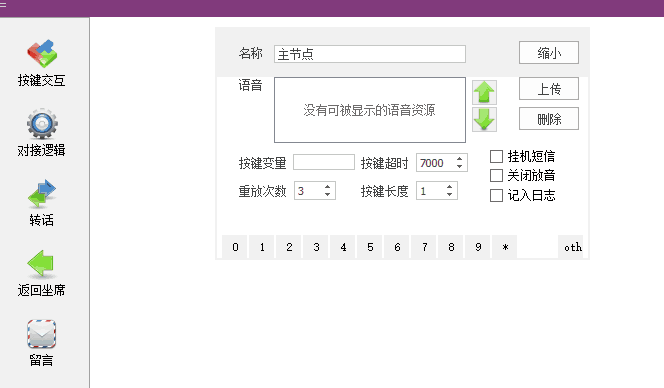Decrease 按键超时 value with down arrow

pyautogui.click(x=459, y=166)
